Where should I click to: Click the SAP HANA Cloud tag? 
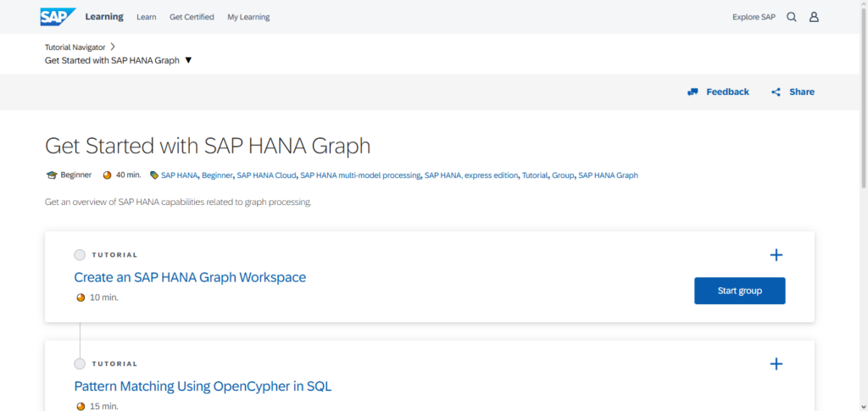(266, 175)
